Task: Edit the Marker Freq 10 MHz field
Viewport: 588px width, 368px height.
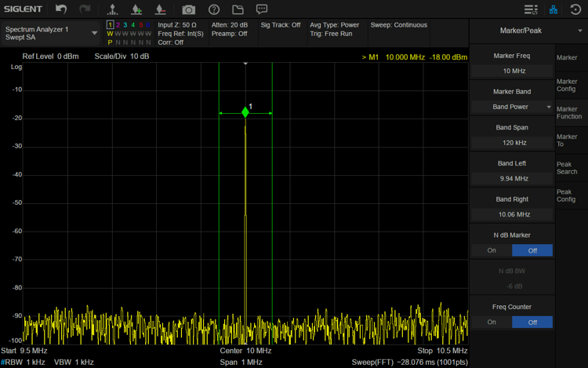Action: click(512, 71)
